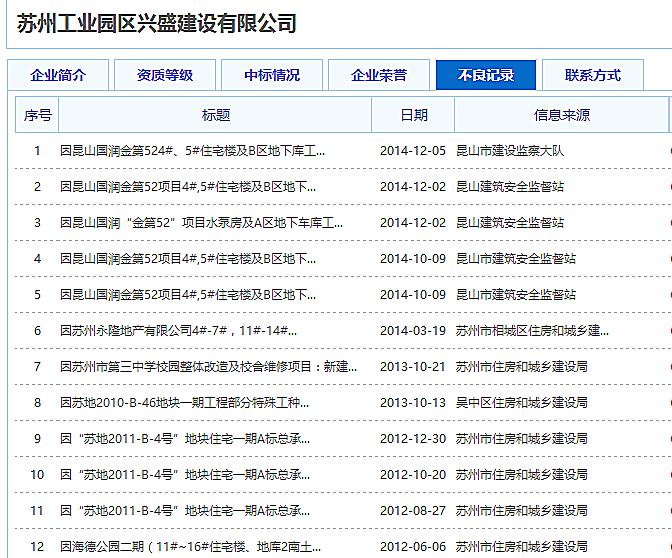Click source 昆山建筑安全监督站 in row 3
Viewport: 672px width, 558px height.
coord(510,223)
